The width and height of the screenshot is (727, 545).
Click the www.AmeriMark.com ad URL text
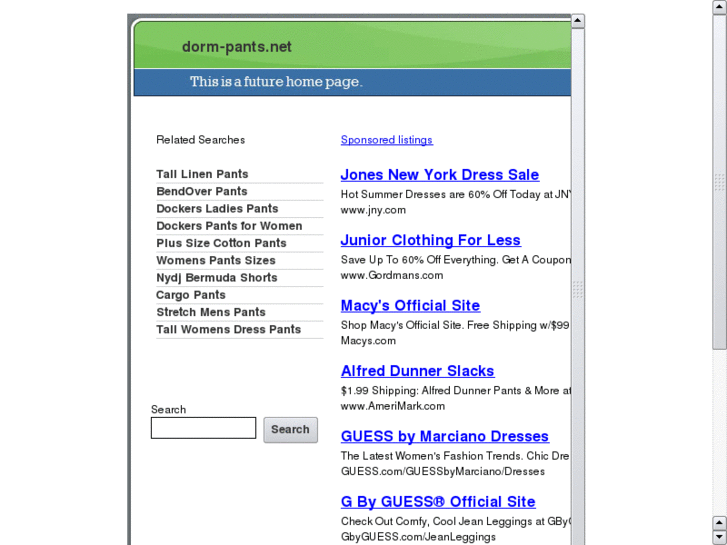pos(393,406)
